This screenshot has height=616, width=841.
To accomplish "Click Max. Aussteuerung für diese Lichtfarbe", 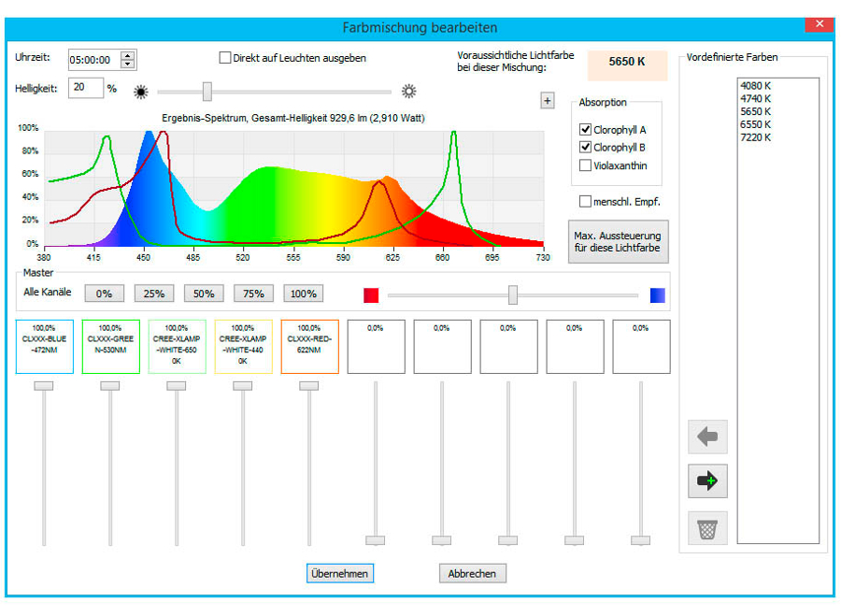I will point(618,241).
